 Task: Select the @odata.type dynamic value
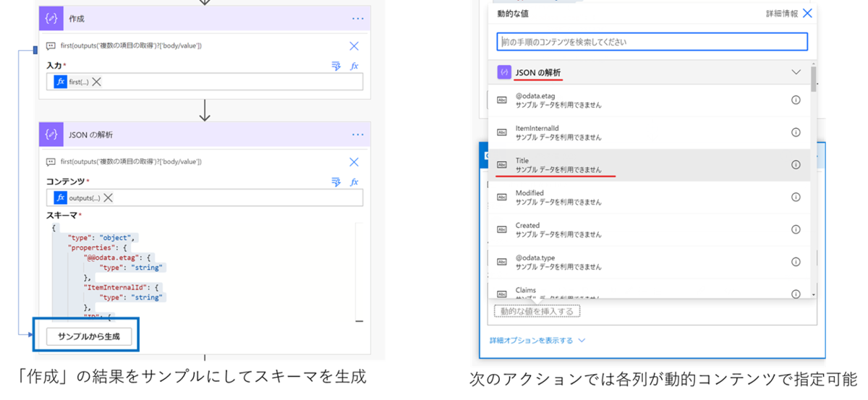(x=649, y=262)
